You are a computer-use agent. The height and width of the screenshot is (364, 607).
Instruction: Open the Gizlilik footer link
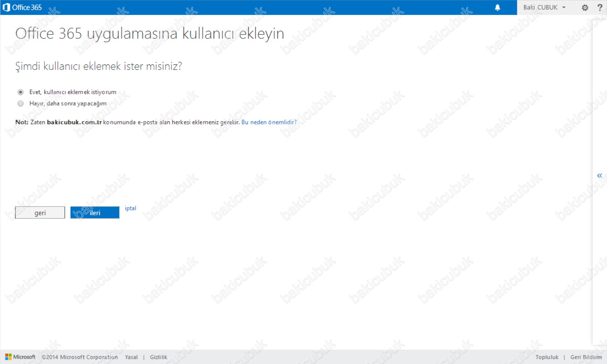(158, 357)
